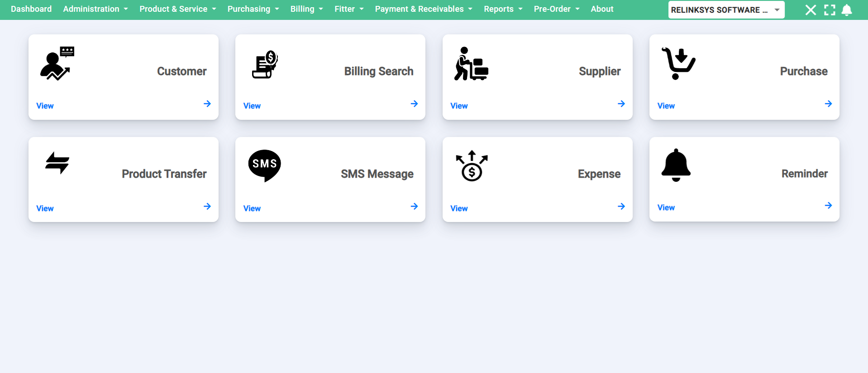Open the Purchasing dropdown menu
Screen dimensions: 868x373
point(253,9)
